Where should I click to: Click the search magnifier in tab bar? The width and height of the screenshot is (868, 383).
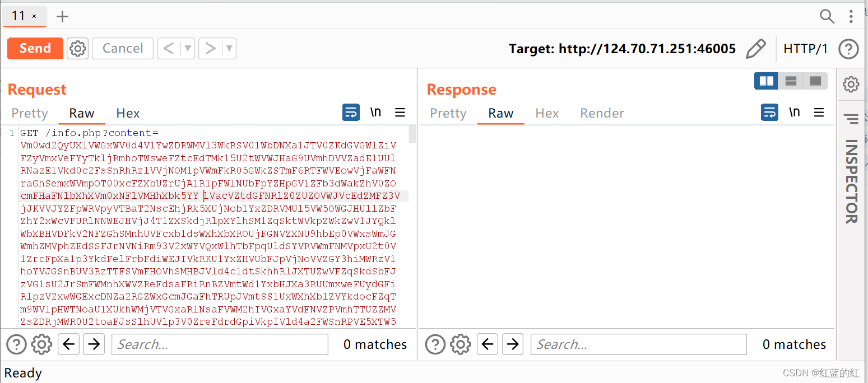(x=827, y=16)
